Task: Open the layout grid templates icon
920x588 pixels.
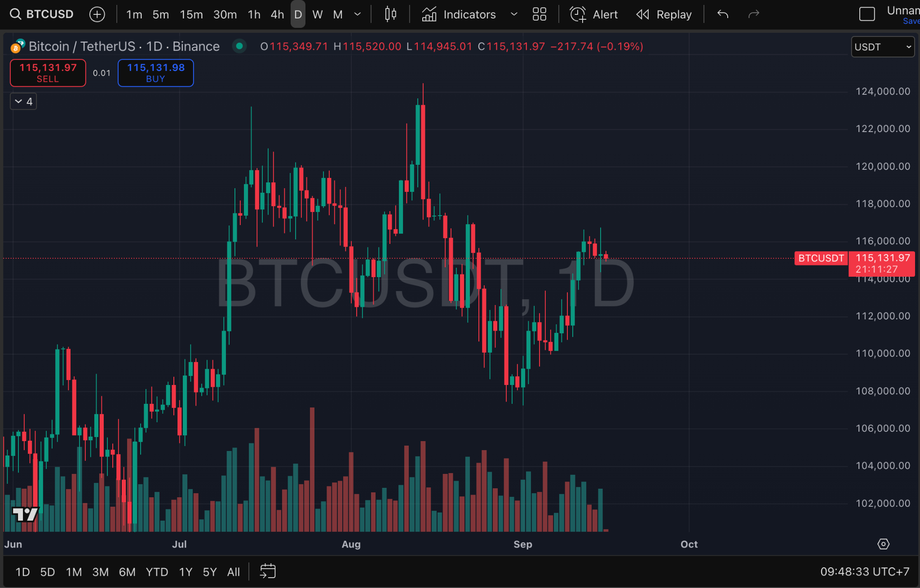Action: [539, 14]
